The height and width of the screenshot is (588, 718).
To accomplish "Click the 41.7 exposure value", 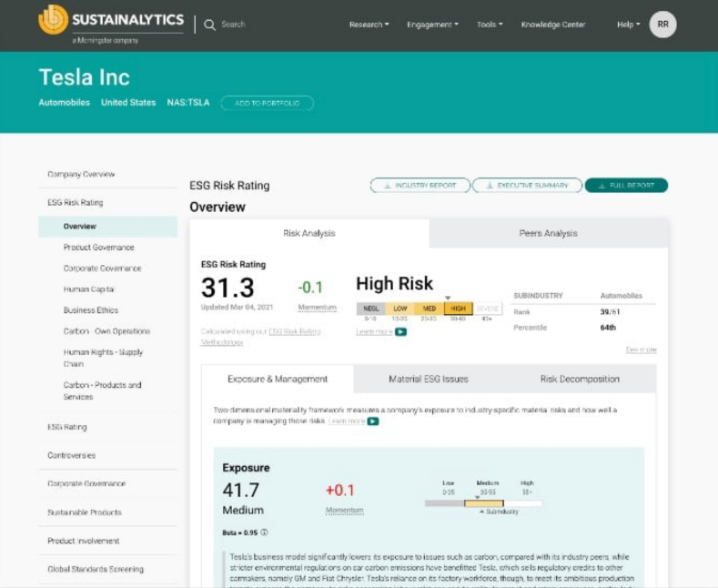I will pos(241,490).
